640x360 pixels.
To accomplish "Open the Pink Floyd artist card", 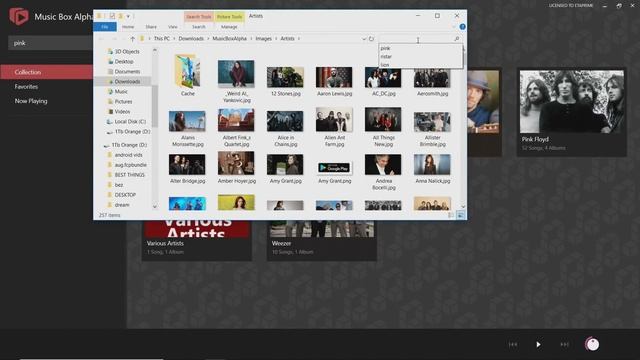I will click(571, 112).
